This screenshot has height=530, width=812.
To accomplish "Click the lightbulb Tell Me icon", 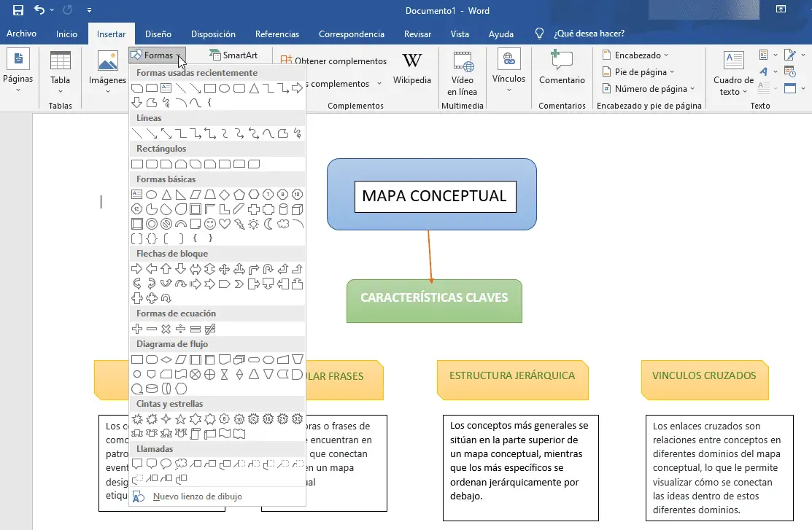I will click(x=539, y=34).
